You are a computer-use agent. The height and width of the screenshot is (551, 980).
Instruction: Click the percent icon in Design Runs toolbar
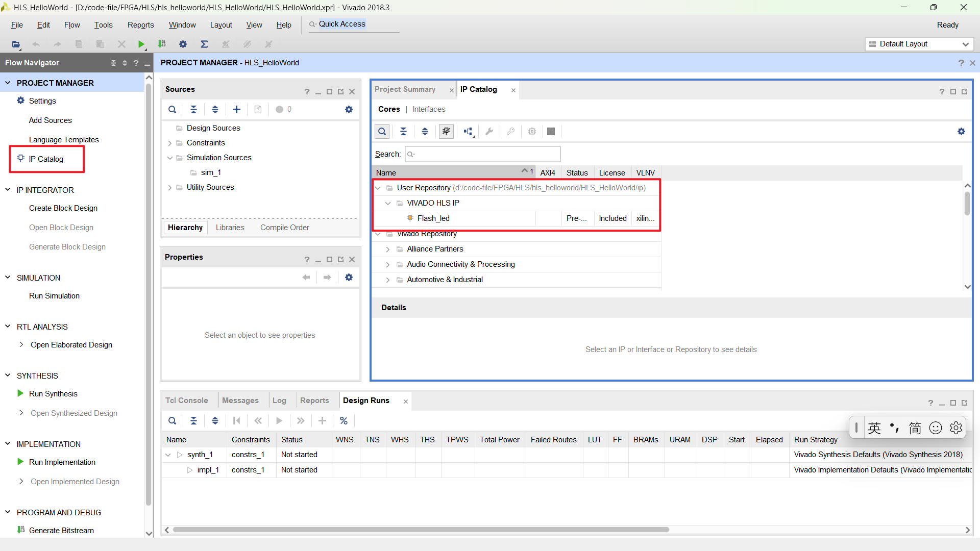pos(344,421)
